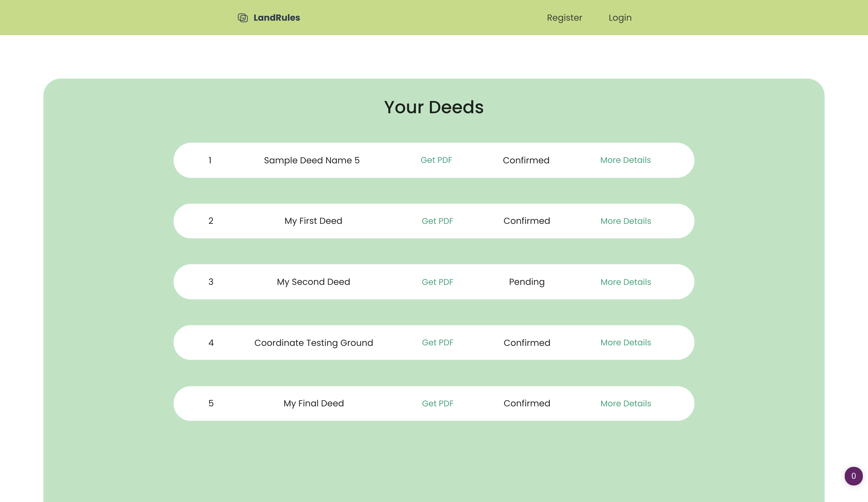Viewport: 868px width, 502px height.
Task: Get PDF for Sample Deed Name 5
Action: 436,160
